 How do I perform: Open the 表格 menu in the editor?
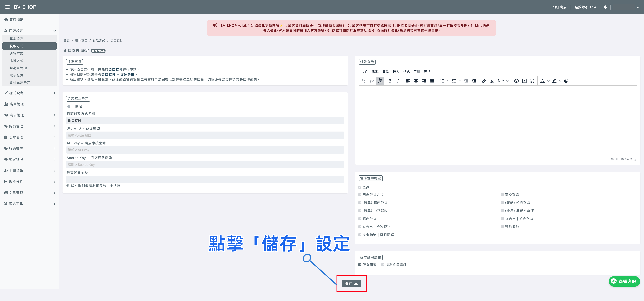(x=427, y=72)
